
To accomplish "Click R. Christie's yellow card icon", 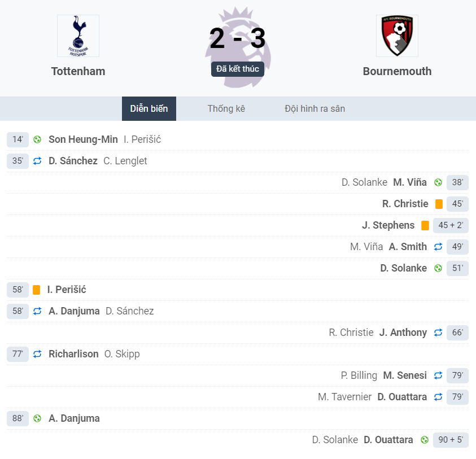I will [x=439, y=204].
